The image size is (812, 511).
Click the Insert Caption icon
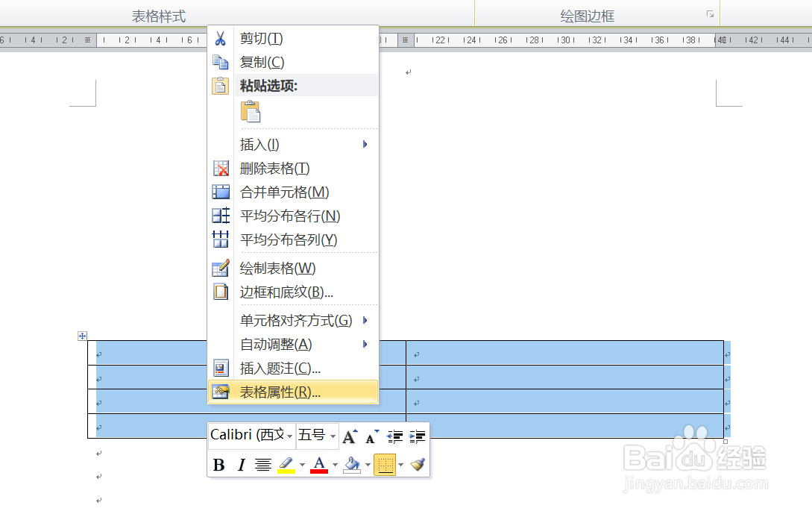[221, 368]
